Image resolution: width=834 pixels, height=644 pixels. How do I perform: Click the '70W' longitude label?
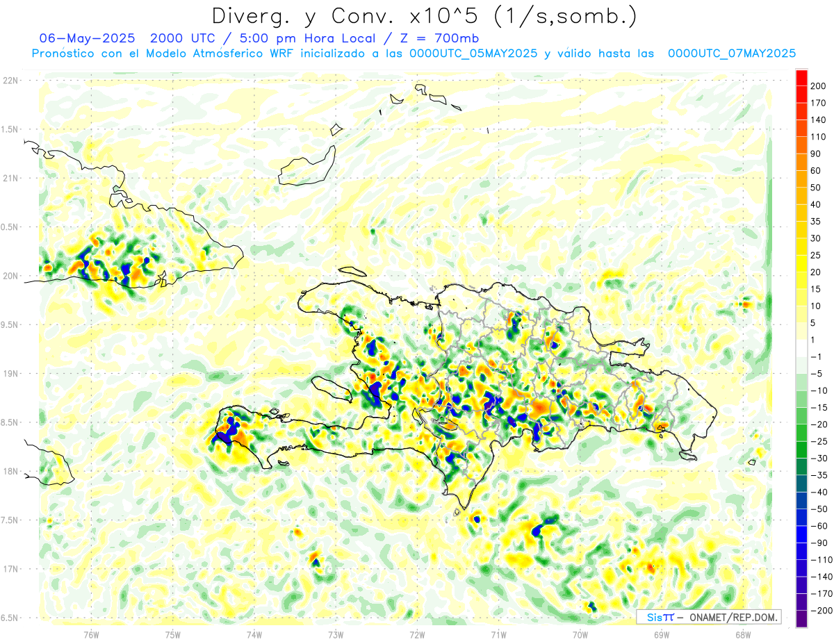click(x=580, y=634)
